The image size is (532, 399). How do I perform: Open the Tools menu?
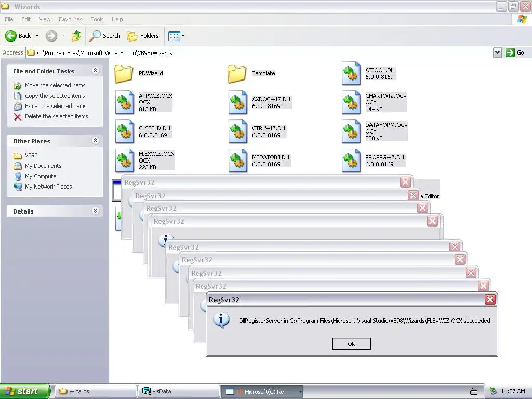pos(97,19)
